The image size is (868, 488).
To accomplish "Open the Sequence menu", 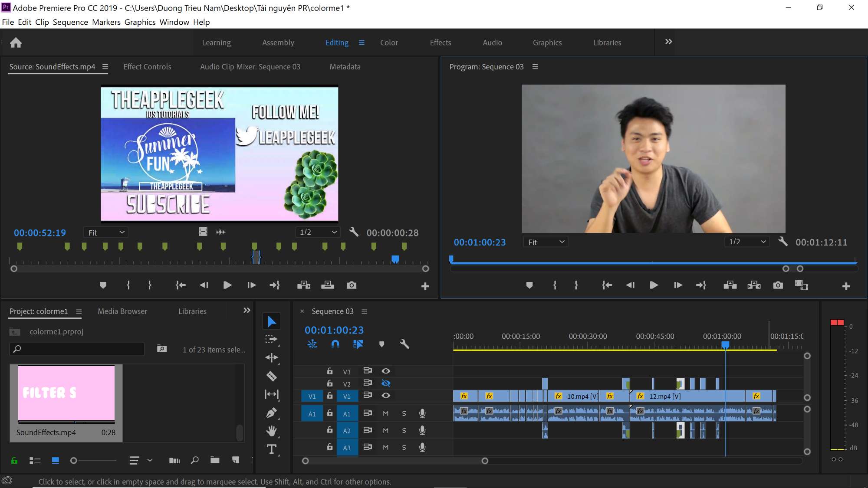I will click(x=70, y=22).
